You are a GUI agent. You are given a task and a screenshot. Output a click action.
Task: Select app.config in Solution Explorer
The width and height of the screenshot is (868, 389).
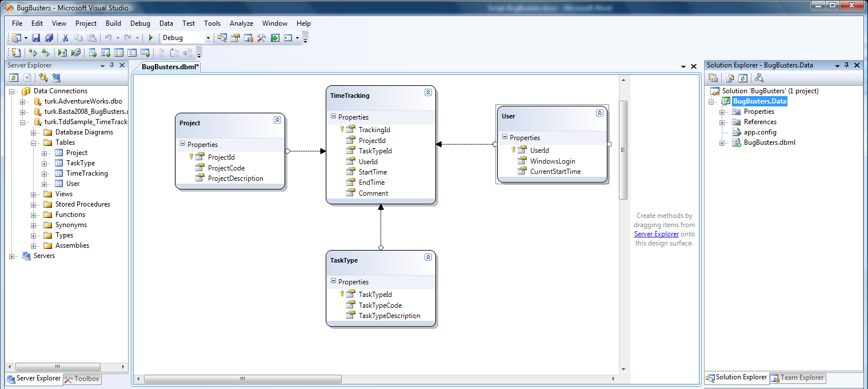coord(760,132)
